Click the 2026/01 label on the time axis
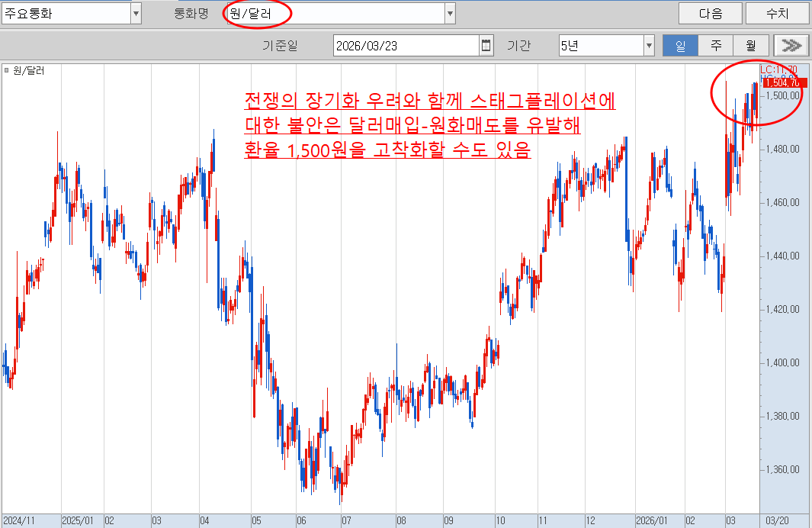This screenshot has width=812, height=528. pyautogui.click(x=653, y=520)
